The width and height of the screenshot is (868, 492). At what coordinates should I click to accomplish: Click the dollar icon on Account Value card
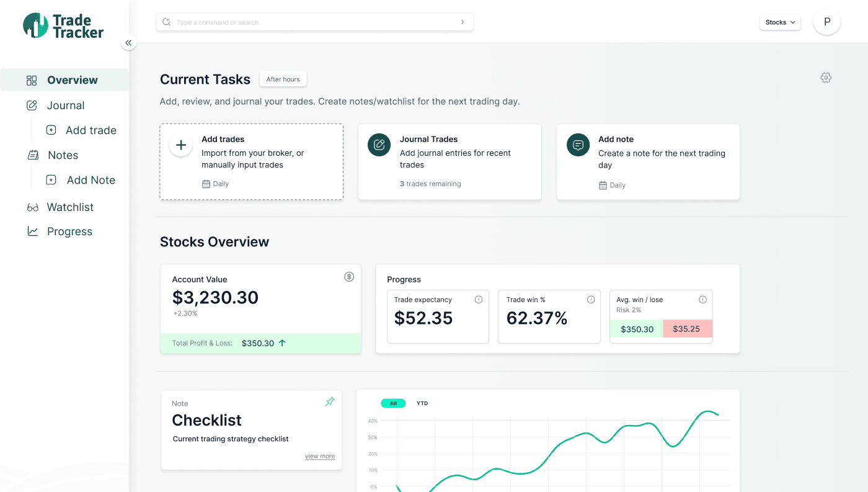349,276
